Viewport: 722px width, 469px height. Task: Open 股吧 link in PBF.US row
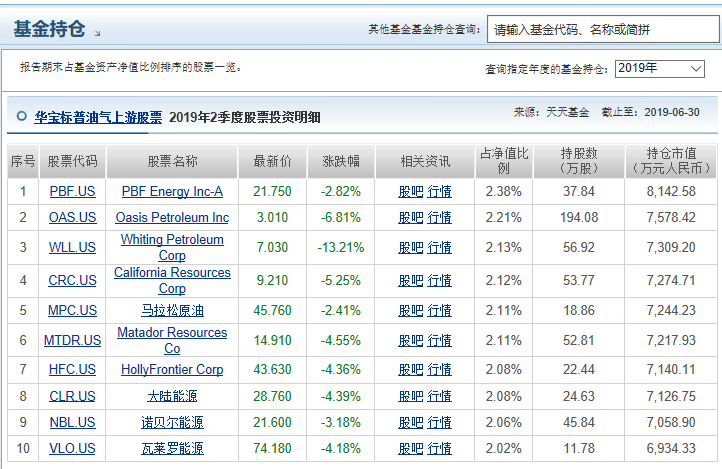coord(410,191)
